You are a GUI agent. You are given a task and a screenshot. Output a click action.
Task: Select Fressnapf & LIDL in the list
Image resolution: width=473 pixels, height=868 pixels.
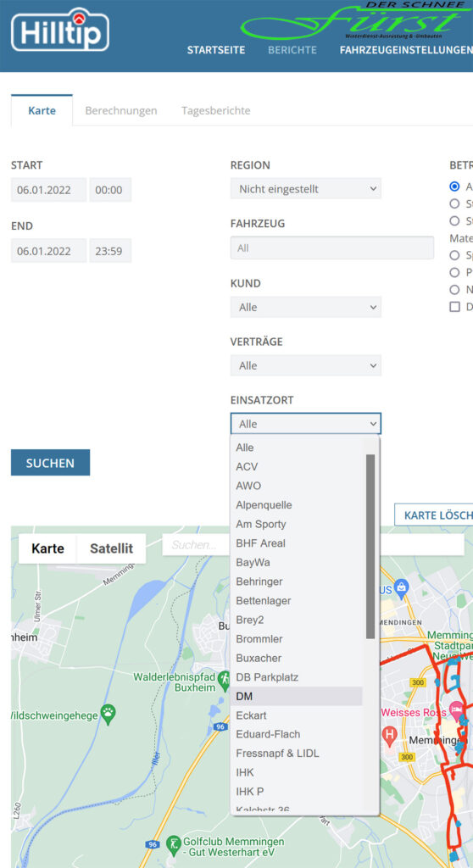297,754
